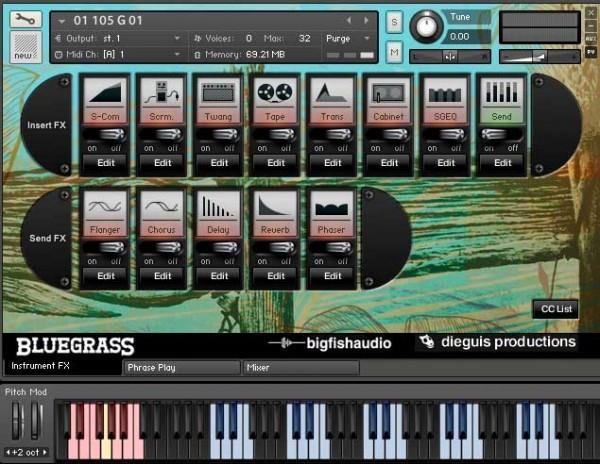The image size is (600, 464).
Task: Click the Chorus effect icon
Action: click(162, 206)
